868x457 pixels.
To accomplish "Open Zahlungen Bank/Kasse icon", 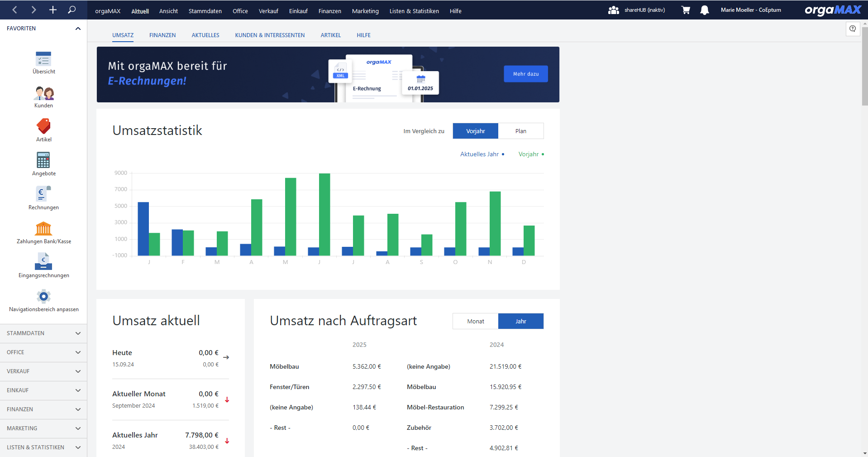I will (43, 229).
